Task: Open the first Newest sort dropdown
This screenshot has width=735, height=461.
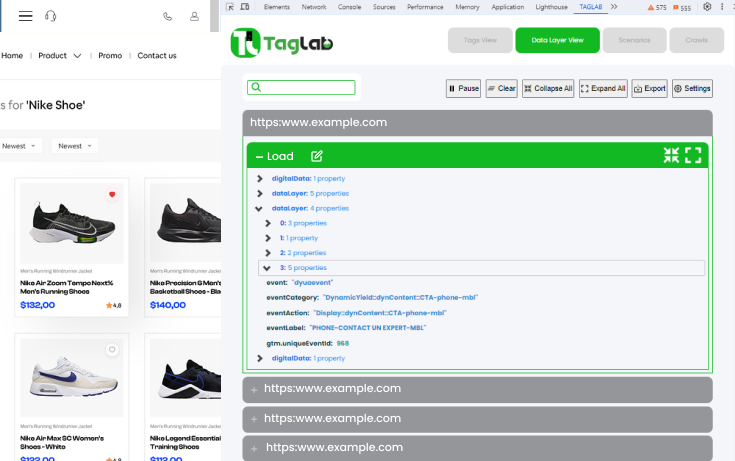Action: (x=19, y=146)
